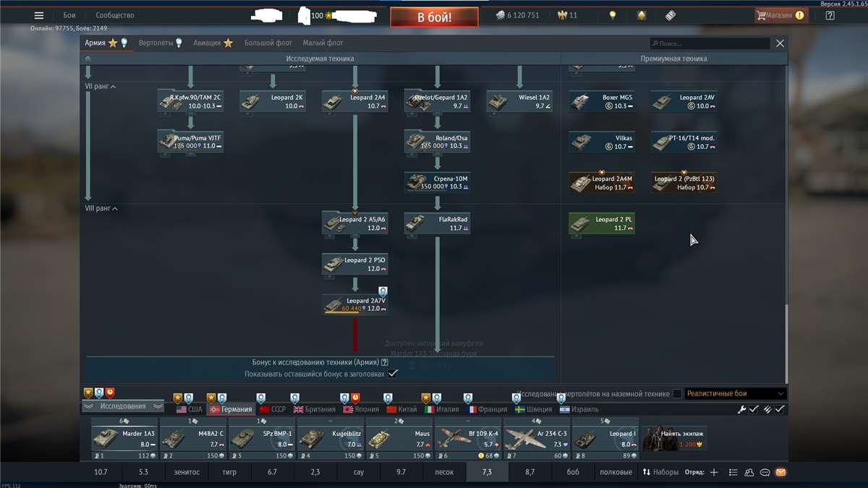Image resolution: width=868 pixels, height=488 pixels.
Task: Click the PT-16/T14 mod. vehicle icon
Action: tap(663, 142)
